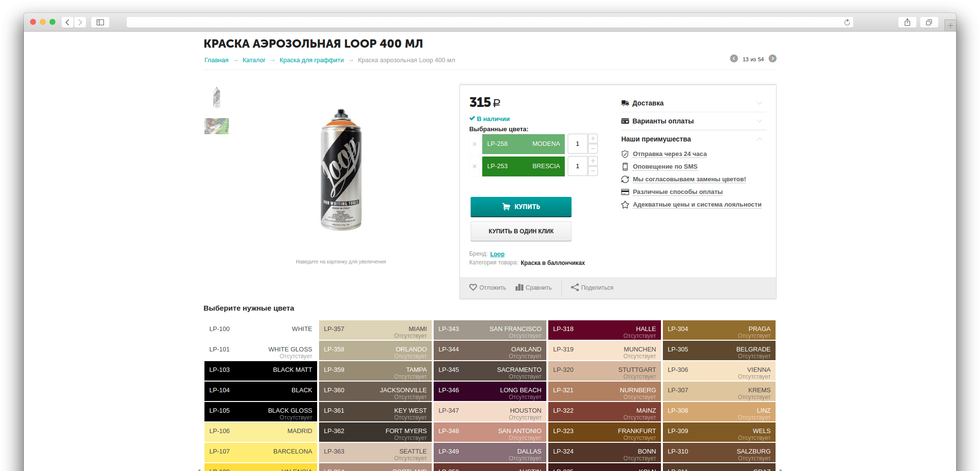The width and height of the screenshot is (980, 471).
Task: Open a new tab with plus icon
Action: click(x=950, y=25)
